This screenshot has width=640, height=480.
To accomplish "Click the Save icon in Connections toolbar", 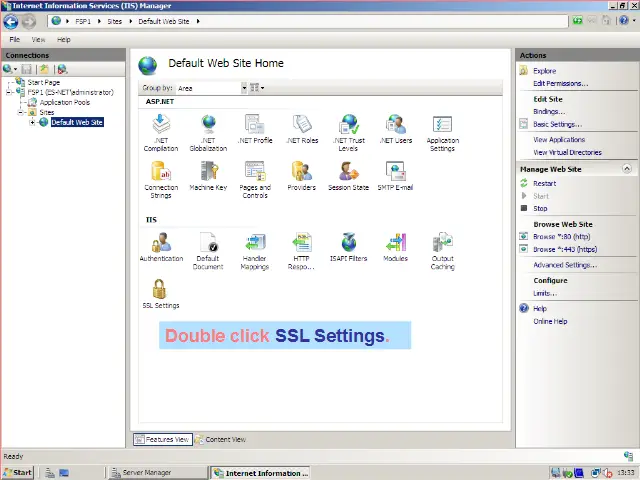I will 27,69.
